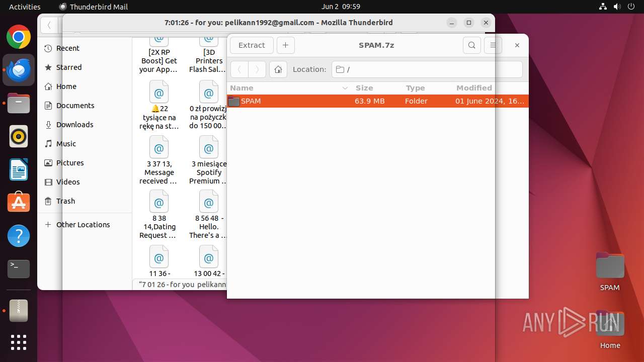Open Starred in the Files sidebar
This screenshot has height=362, width=644.
(x=85, y=67)
